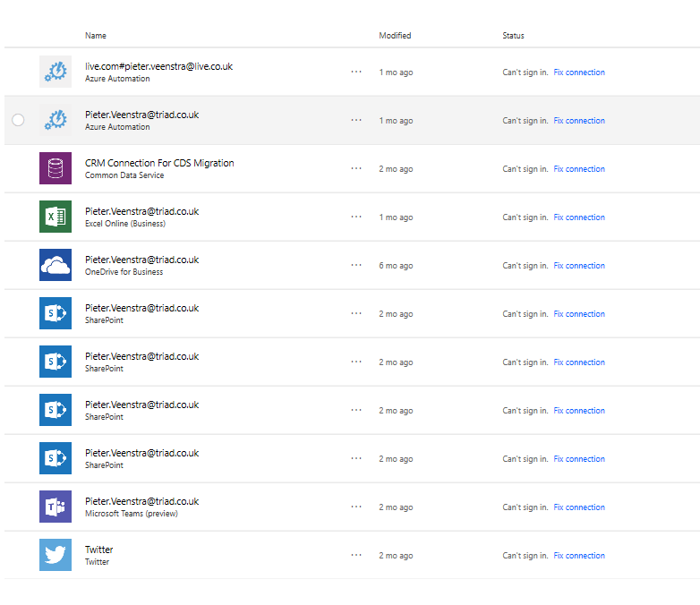Click 'Can't sign in.' status on Twitter row
Viewport: 700px width, 605px height.
pyautogui.click(x=525, y=556)
